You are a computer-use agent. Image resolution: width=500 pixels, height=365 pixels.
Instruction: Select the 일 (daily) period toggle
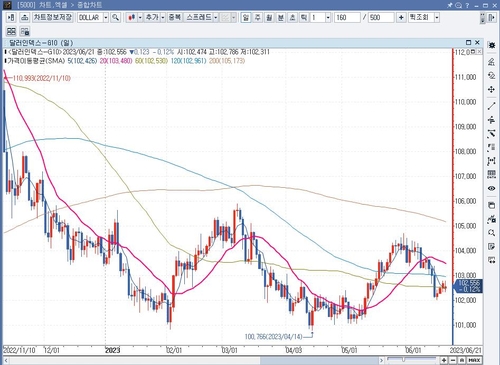tap(246, 17)
